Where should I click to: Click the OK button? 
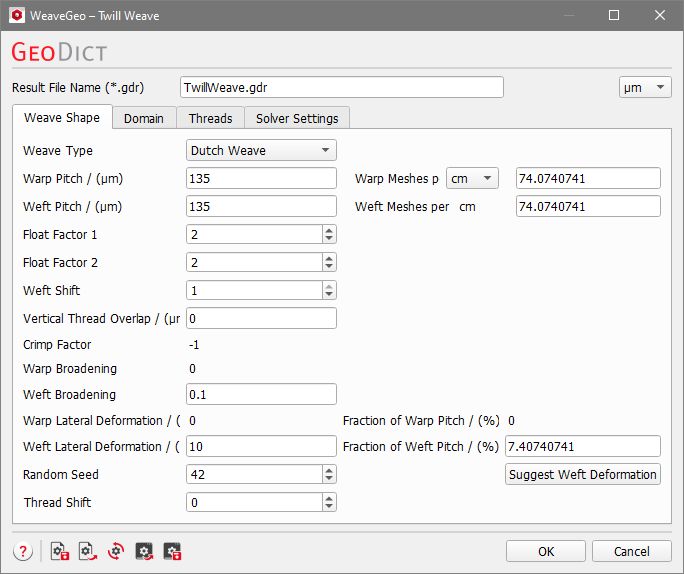546,551
